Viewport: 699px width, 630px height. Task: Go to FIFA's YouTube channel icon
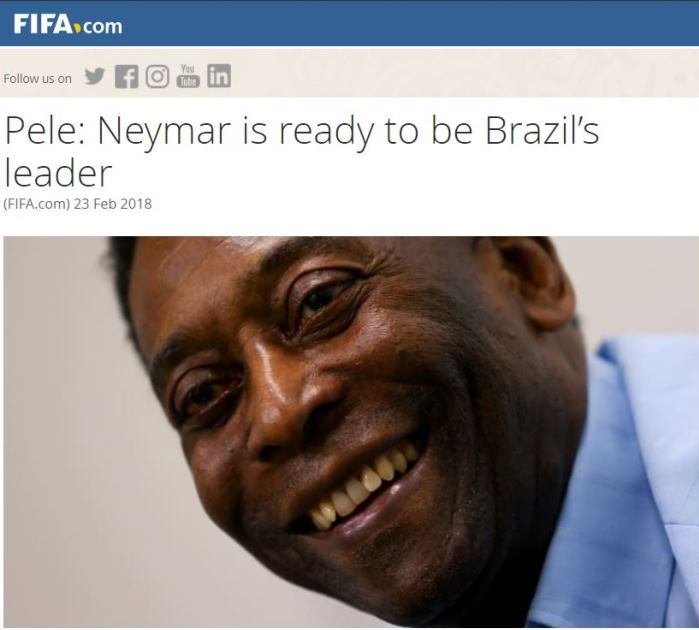188,76
